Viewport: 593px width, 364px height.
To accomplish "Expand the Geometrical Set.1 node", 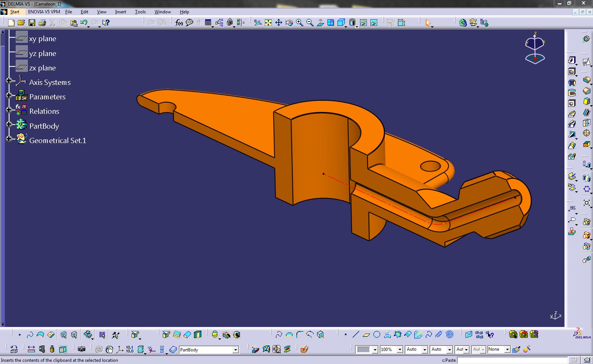I will pyautogui.click(x=9, y=139).
